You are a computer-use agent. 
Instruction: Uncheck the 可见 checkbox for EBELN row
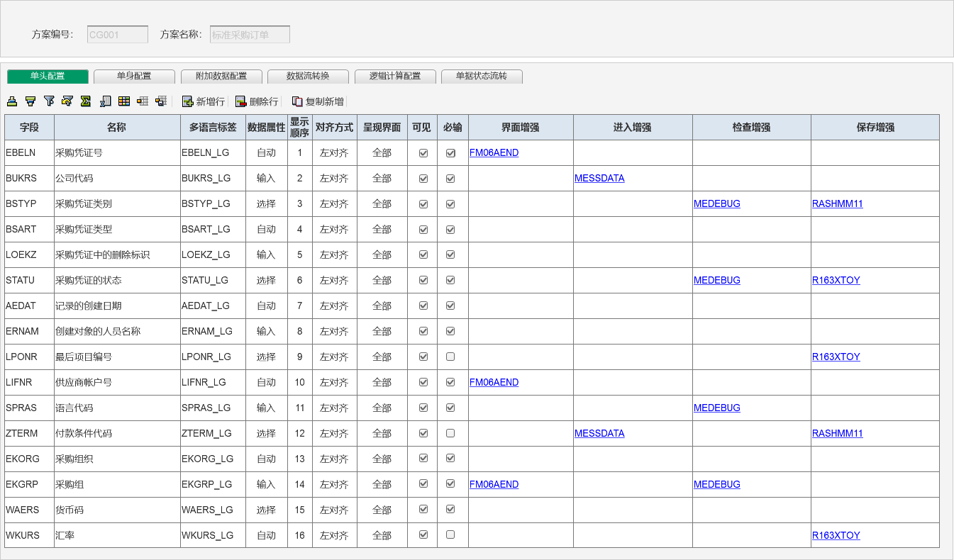[x=423, y=152]
